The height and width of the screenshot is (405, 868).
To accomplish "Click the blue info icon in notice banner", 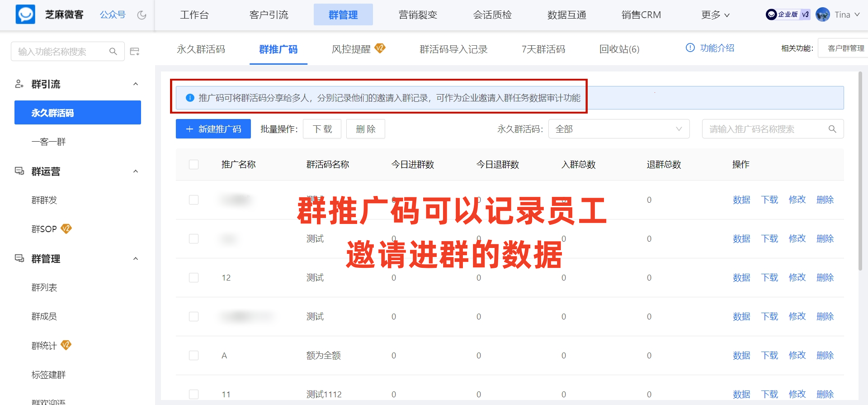I will click(x=190, y=98).
